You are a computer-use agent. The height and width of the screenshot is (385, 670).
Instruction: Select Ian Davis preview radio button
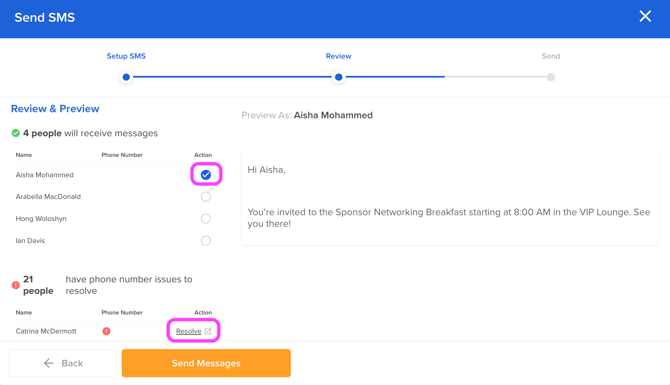(x=206, y=241)
